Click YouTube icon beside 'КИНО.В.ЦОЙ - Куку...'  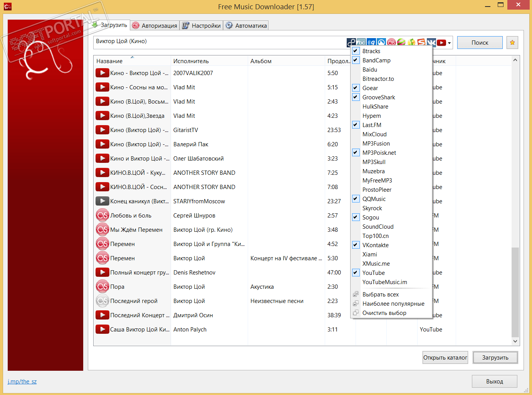point(102,172)
